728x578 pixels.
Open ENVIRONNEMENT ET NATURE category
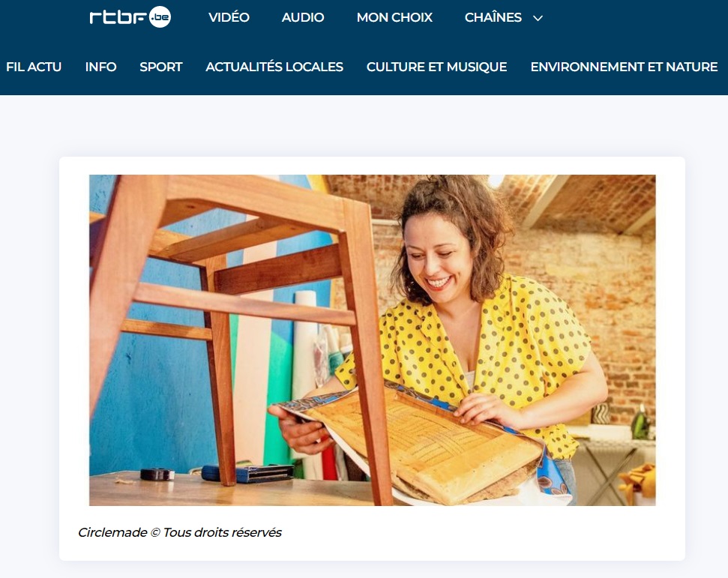[x=624, y=67]
